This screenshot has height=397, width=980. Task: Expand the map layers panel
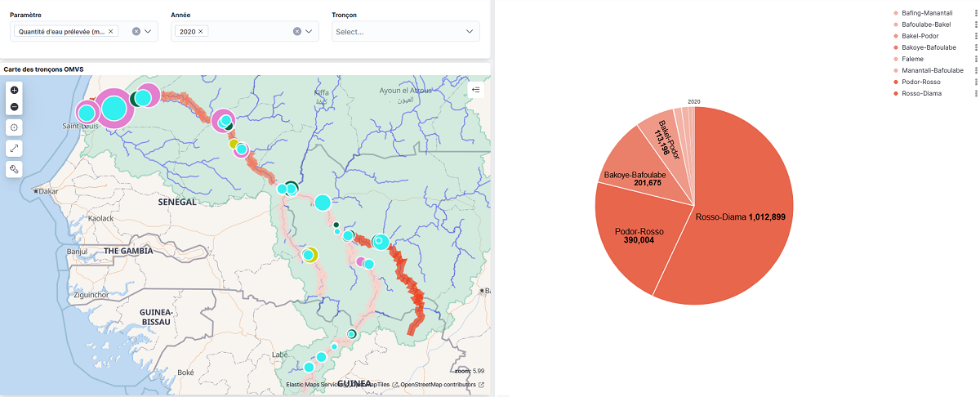[x=477, y=89]
